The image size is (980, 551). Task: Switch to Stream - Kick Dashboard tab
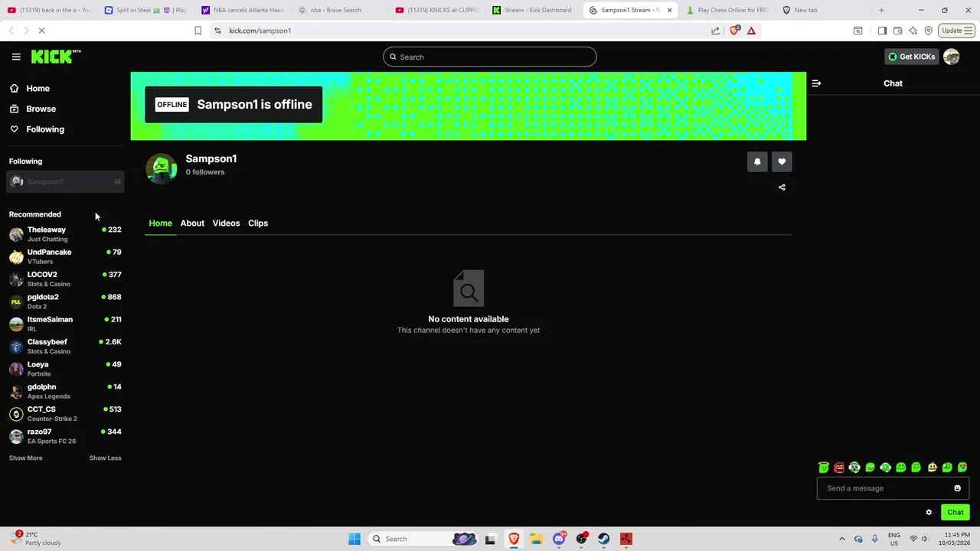[532, 10]
